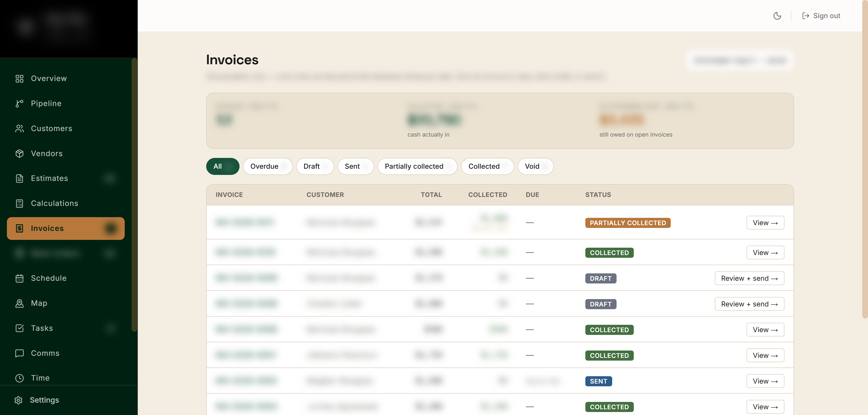The width and height of the screenshot is (868, 415).
Task: Open the Map view
Action: (x=66, y=303)
